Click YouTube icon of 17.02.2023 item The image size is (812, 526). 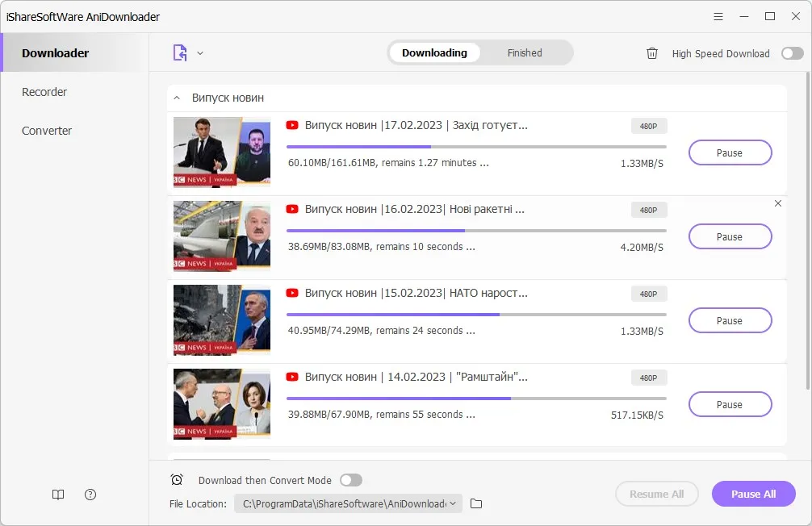click(292, 125)
